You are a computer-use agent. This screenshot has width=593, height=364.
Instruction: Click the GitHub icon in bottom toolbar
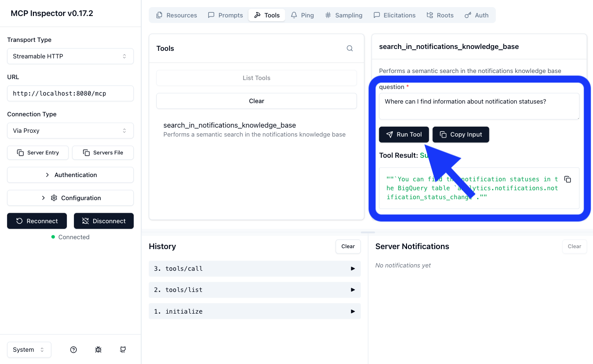[x=122, y=349]
